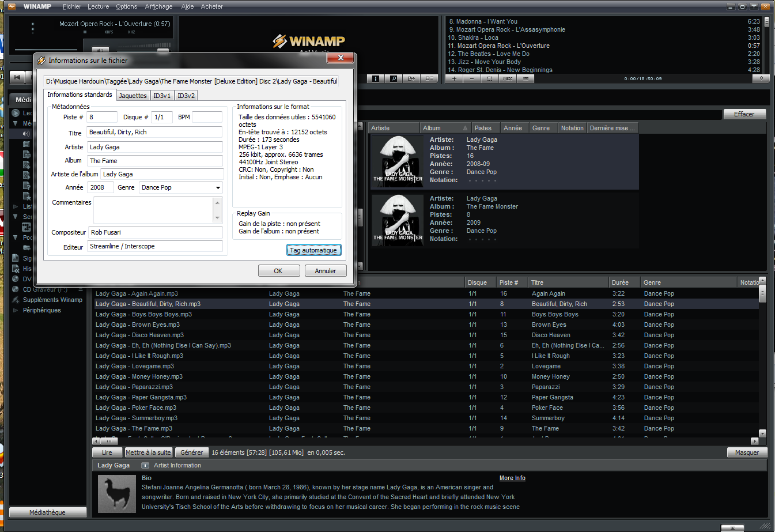Click Mettre à la suite button
The image size is (775, 532).
tap(149, 452)
